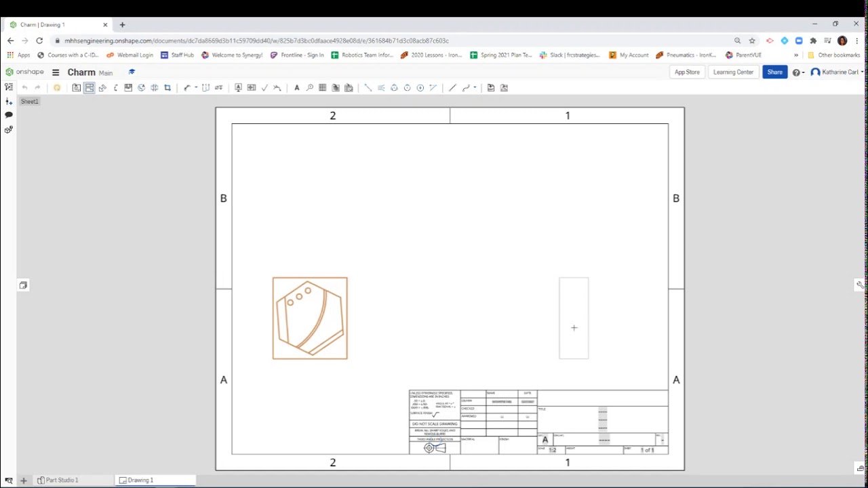Click the Charm document name
This screenshot has width=868, height=488.
tap(81, 73)
